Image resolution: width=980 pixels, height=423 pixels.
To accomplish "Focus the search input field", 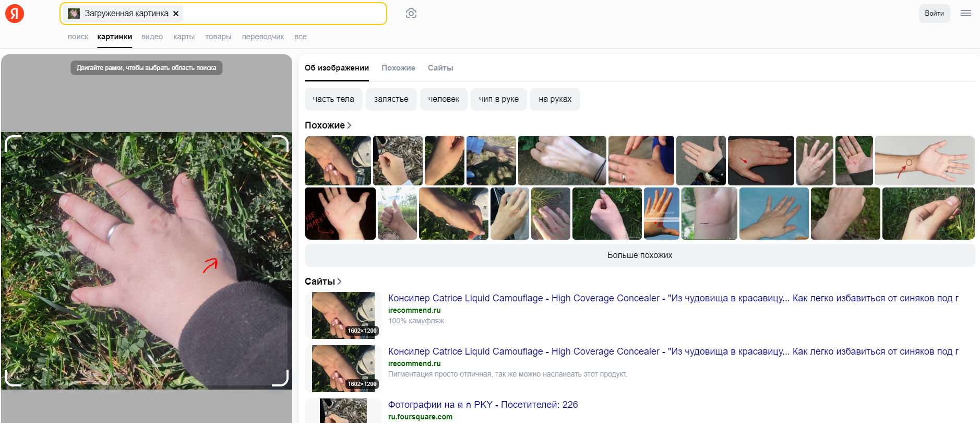I will coord(284,14).
